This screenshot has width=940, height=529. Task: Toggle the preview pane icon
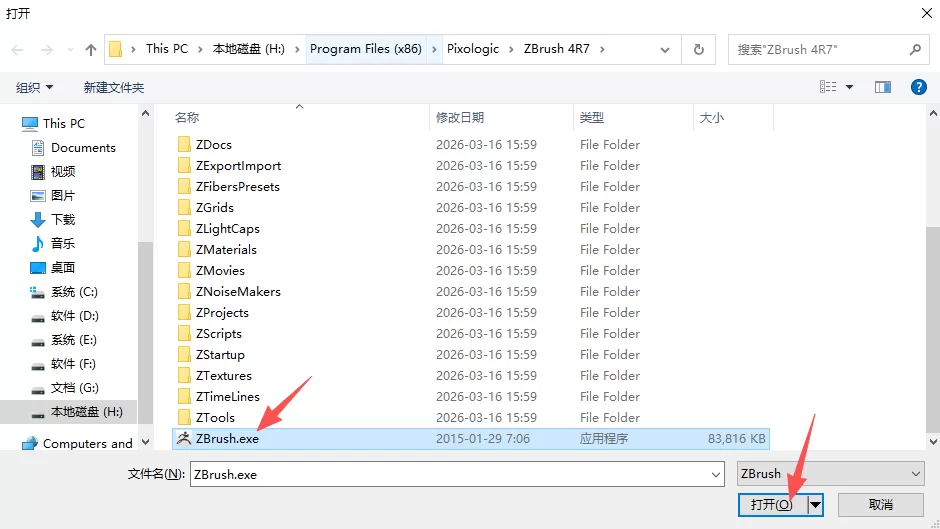tap(882, 88)
